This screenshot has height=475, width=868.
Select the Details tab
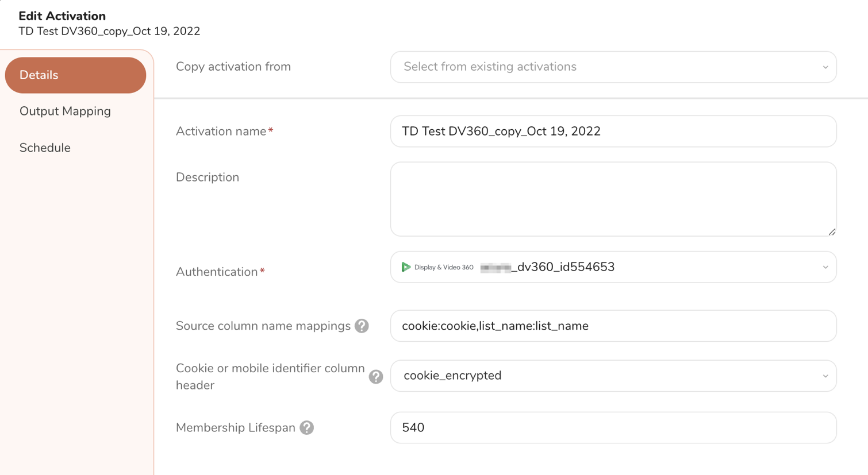75,75
